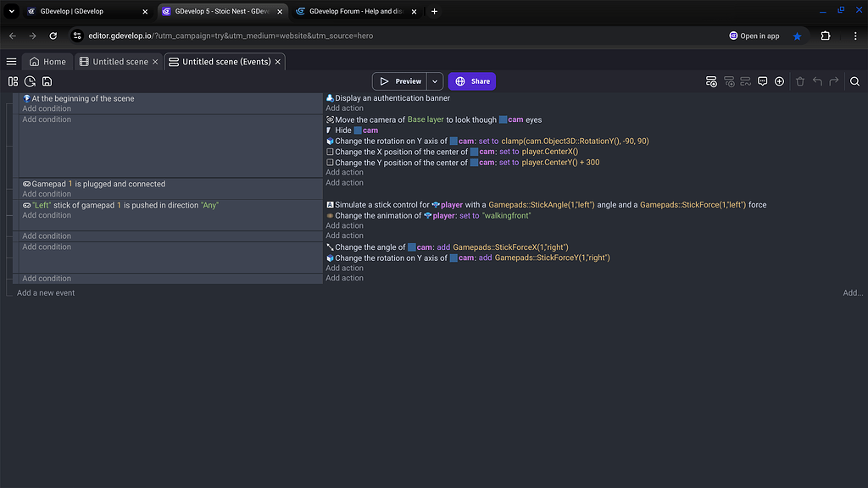
Task: Open the Project Manager panel icon
Action: [13, 81]
